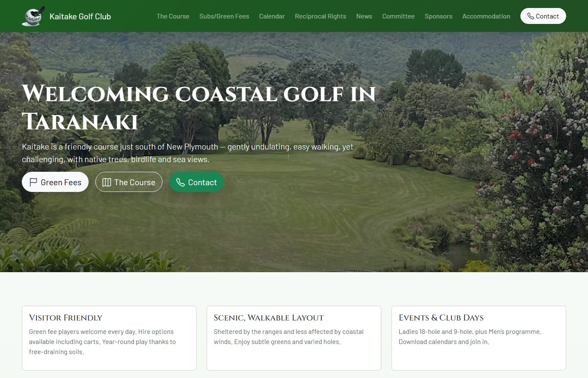The image size is (588, 378).
Task: Select News in the navigation bar
Action: 364,16
